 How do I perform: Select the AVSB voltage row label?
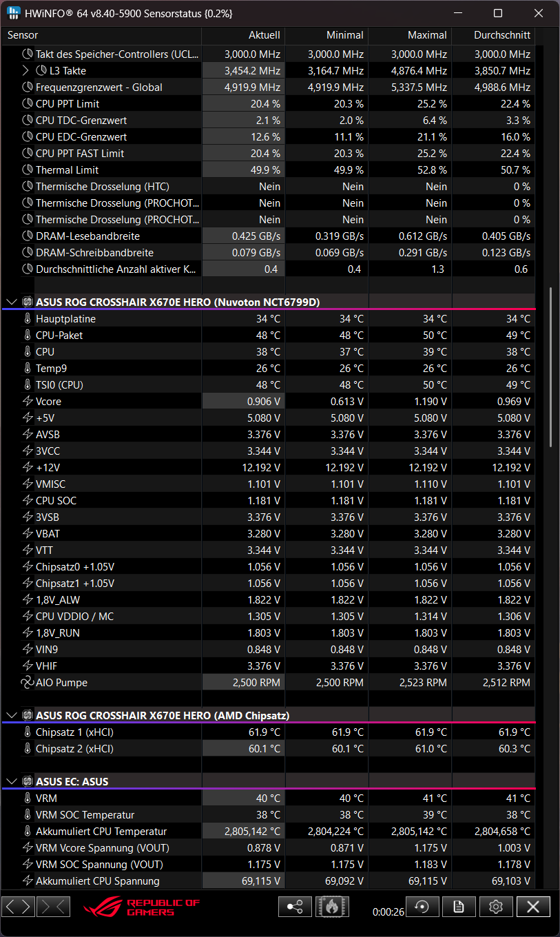48,435
